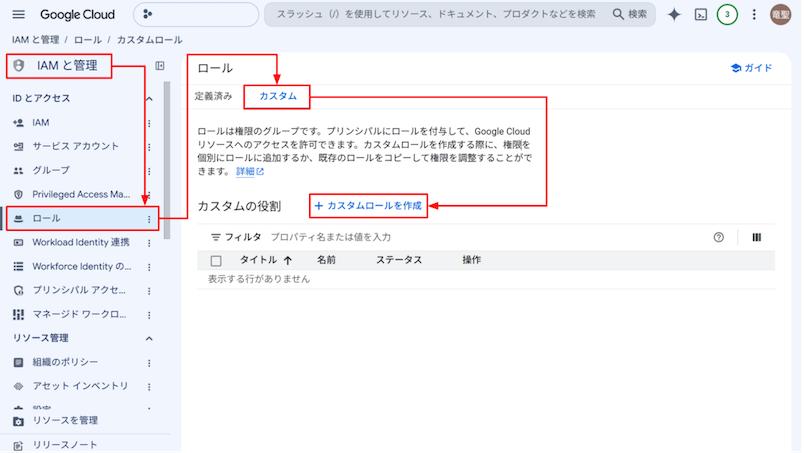Image resolution: width=804 pixels, height=453 pixels.
Task: Switch to the '定義済み' tab
Action: pos(213,96)
